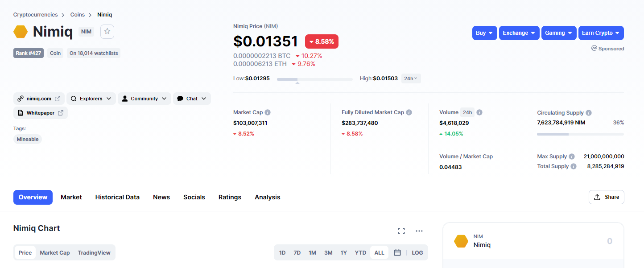Click the circulating supply progress bar
644x268 pixels.
pyautogui.click(x=581, y=134)
